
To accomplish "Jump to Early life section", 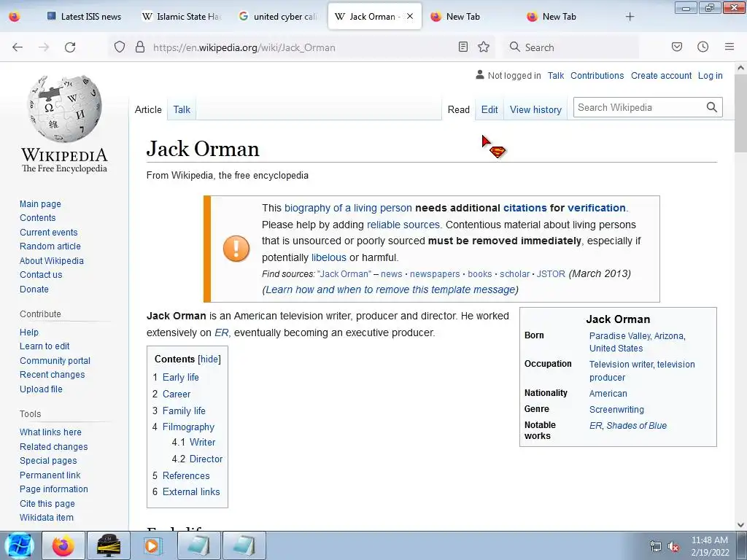I will point(181,377).
